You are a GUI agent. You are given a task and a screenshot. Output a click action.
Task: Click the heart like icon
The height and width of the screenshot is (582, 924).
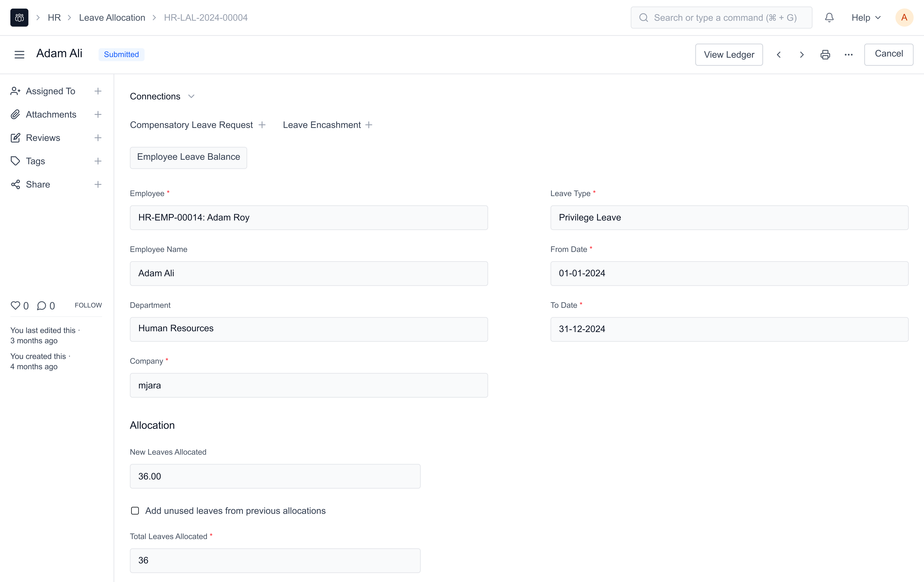coord(15,306)
